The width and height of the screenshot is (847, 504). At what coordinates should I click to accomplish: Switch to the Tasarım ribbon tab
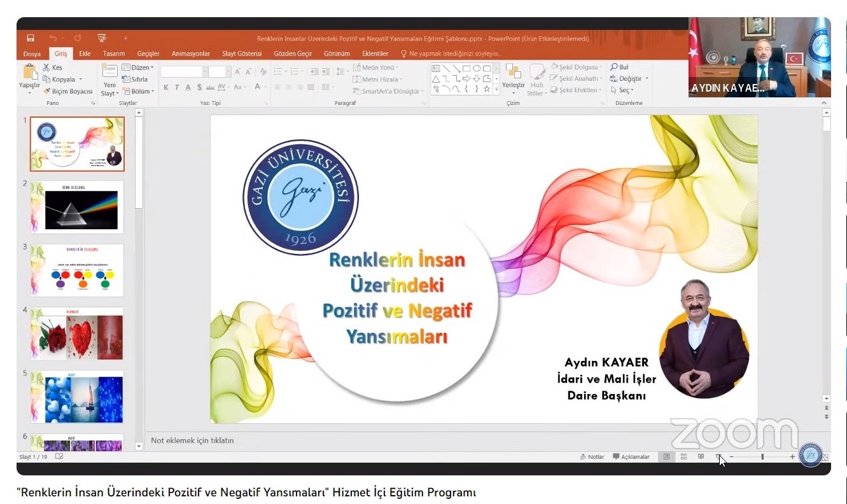(x=114, y=54)
